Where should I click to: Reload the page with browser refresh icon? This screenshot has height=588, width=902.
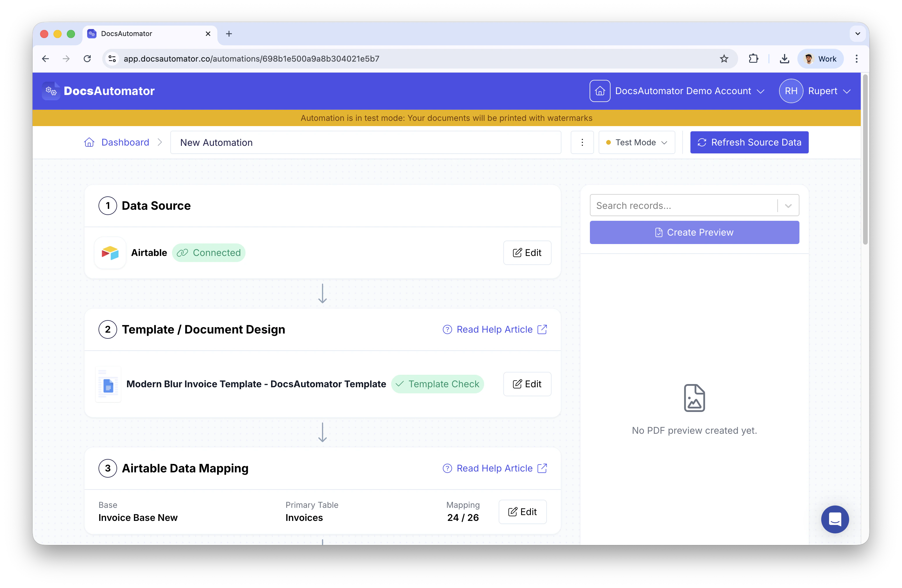[x=87, y=59]
